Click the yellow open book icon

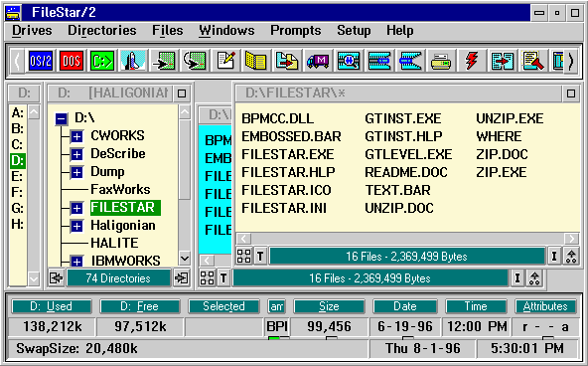coord(255,61)
